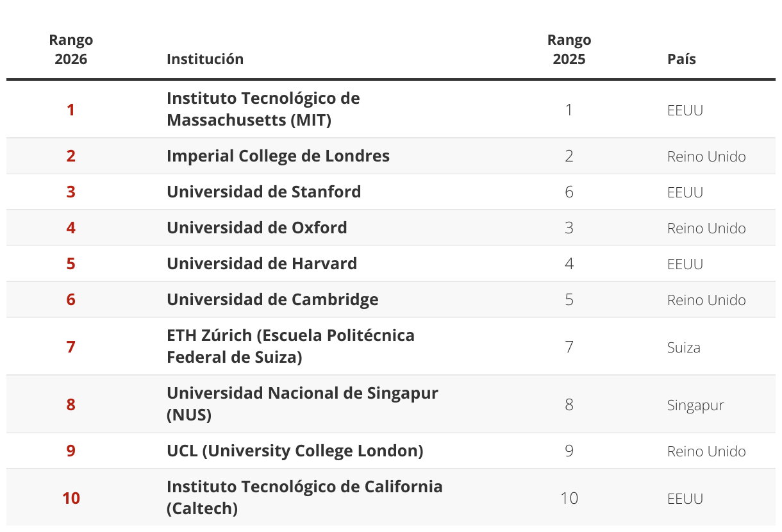Select Instituto Tecnológico de Massachusetts (MIT)
Screen dimensions: 782x532
pyautogui.click(x=263, y=109)
